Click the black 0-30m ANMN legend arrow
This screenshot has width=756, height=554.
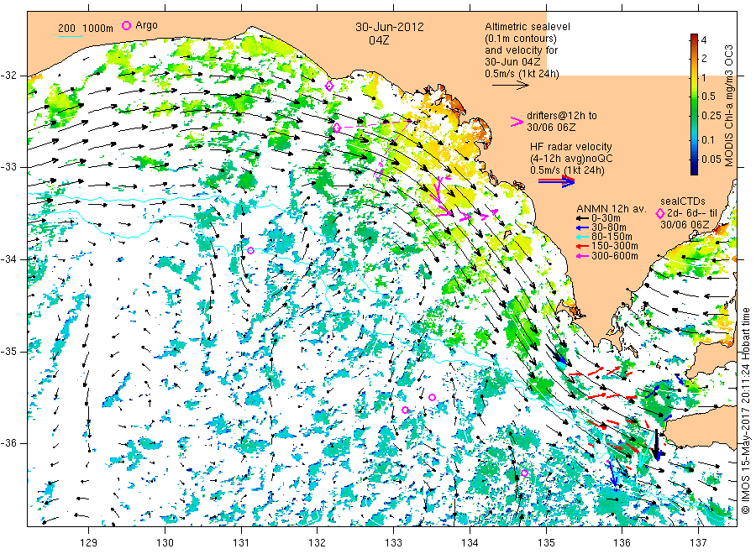click(582, 218)
